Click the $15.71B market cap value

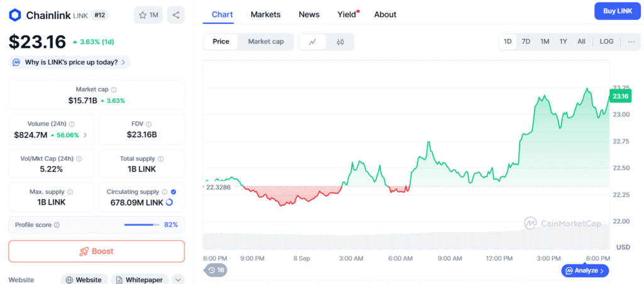pyautogui.click(x=82, y=101)
